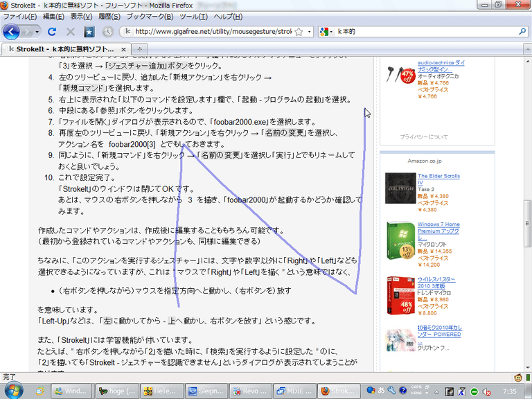The height and width of the screenshot is (399, 532).
Task: Open the ブックマーク(B) menu
Action: click(x=150, y=17)
